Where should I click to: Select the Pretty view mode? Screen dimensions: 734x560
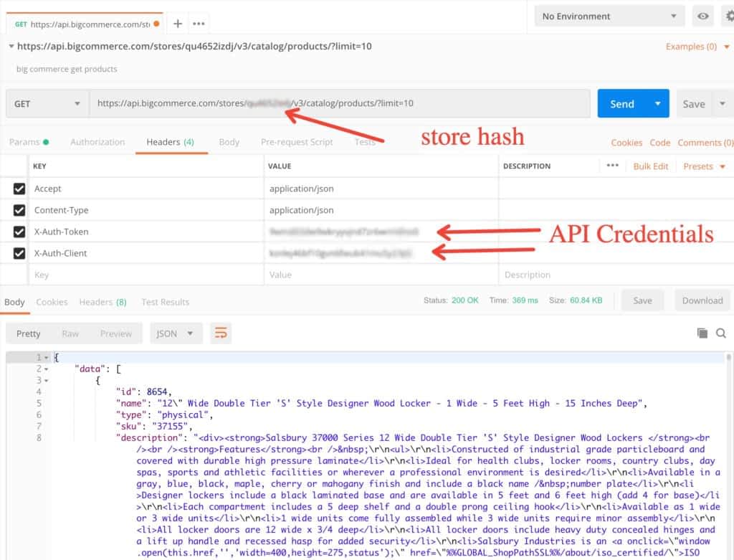pos(28,333)
